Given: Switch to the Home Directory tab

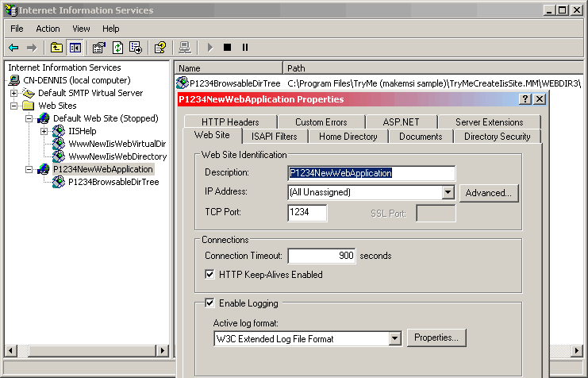Looking at the screenshot, I should (x=348, y=137).
